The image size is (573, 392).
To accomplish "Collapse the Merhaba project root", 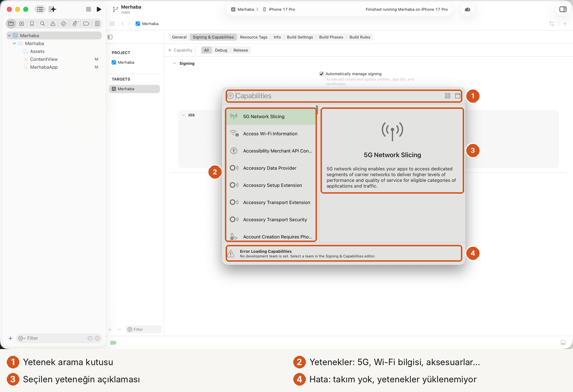I will click(x=9, y=35).
